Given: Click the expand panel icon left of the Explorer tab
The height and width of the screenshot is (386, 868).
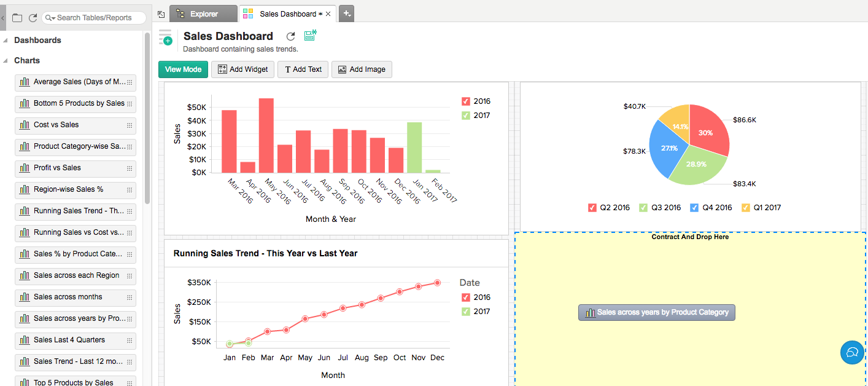Looking at the screenshot, I should (161, 14).
